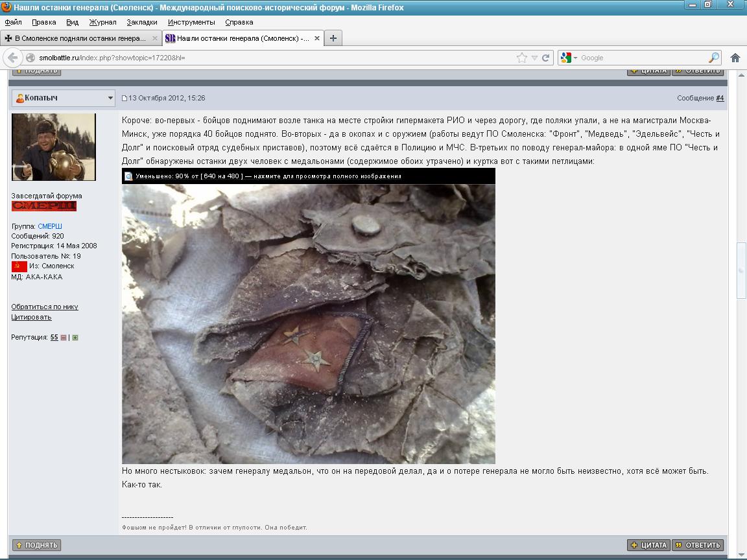
Task: Click the 'Обратиться по нику' link
Action: 45,307
